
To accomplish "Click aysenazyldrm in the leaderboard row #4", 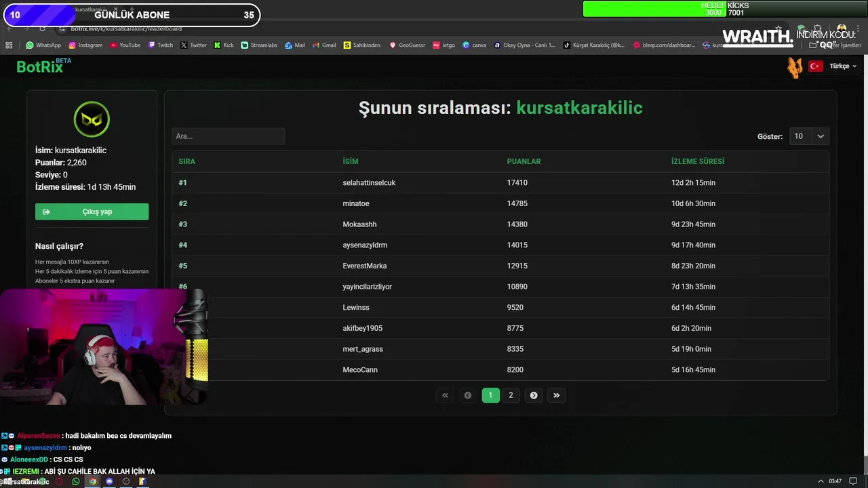I will pos(365,245).
